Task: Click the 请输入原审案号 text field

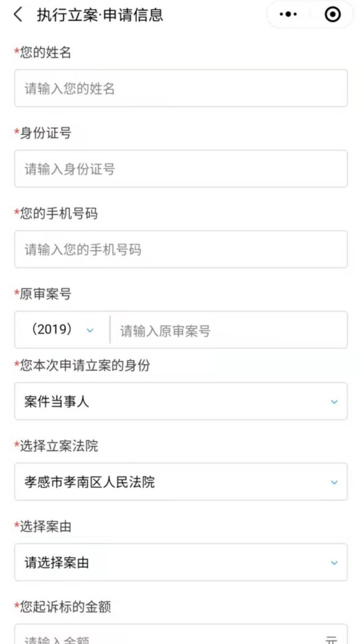Action: click(x=227, y=331)
